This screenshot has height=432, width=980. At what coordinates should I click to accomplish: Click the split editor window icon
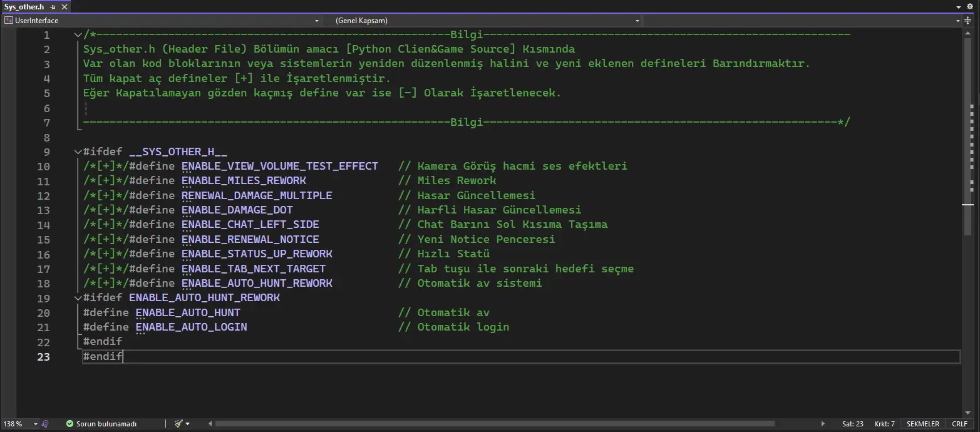click(x=968, y=21)
